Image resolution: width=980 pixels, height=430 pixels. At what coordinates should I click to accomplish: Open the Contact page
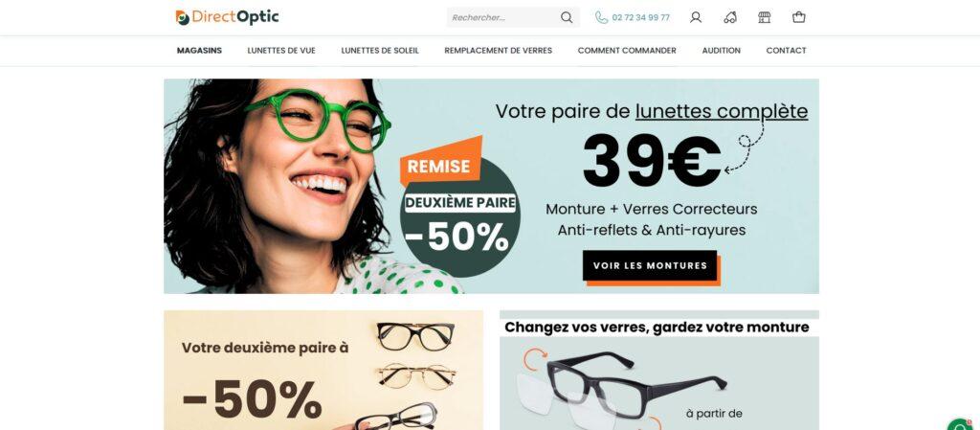(787, 51)
